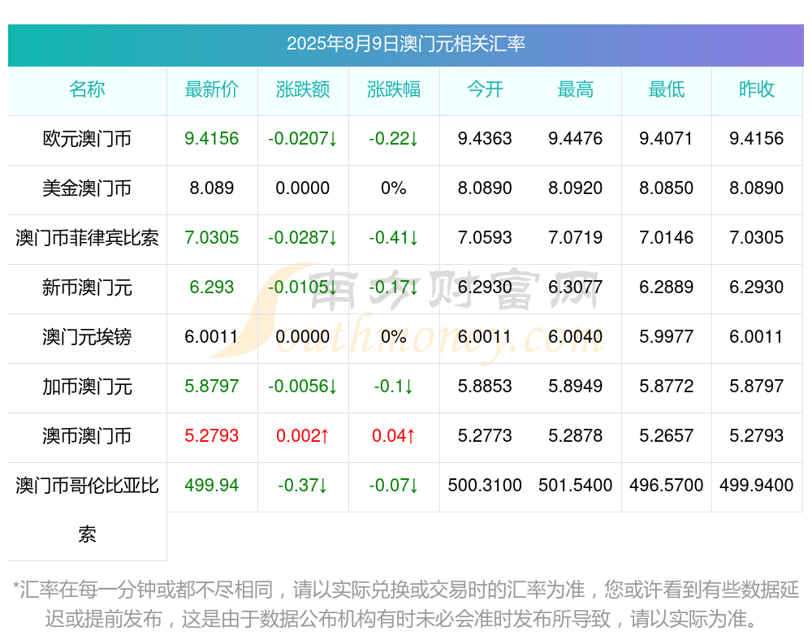Click the red percent change 0.04↑
This screenshot has width=812, height=644.
(x=394, y=435)
